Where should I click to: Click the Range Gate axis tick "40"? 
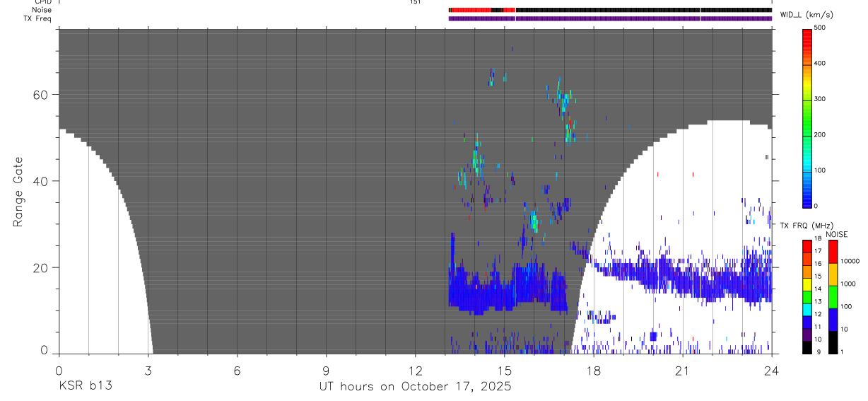42,181
